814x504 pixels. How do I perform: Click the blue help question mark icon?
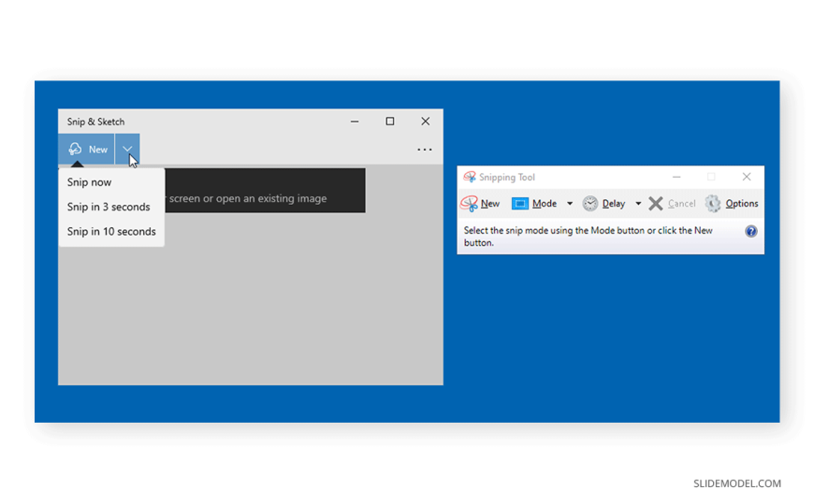(x=750, y=232)
